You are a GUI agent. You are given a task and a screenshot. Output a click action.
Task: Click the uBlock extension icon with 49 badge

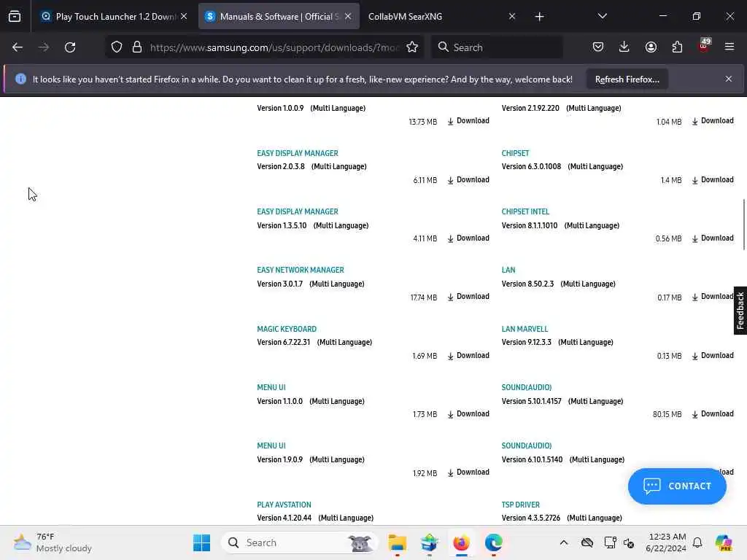pyautogui.click(x=704, y=46)
